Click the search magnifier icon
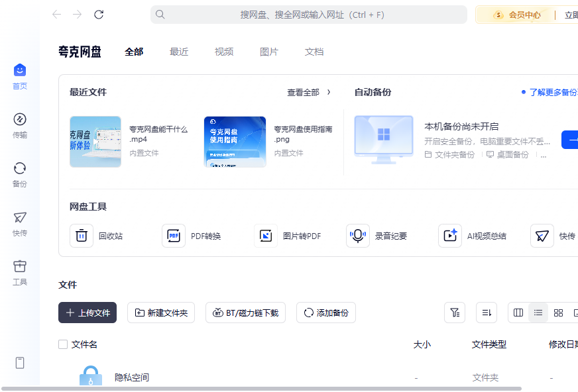Screen dimensions: 578x392 [160, 15]
